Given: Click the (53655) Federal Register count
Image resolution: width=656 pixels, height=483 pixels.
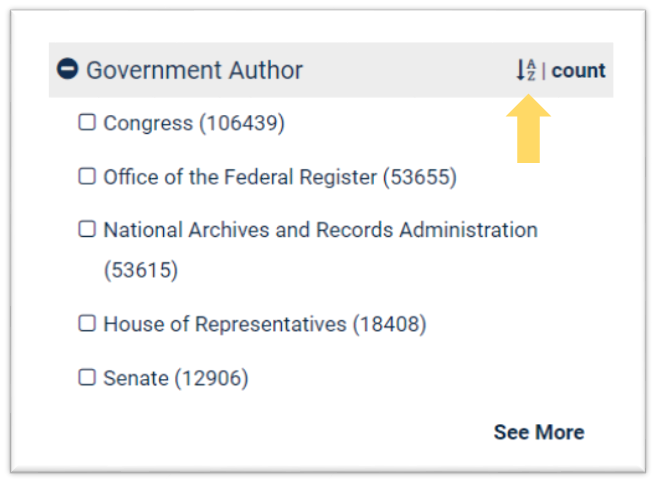Looking at the screenshot, I should coord(419,178).
